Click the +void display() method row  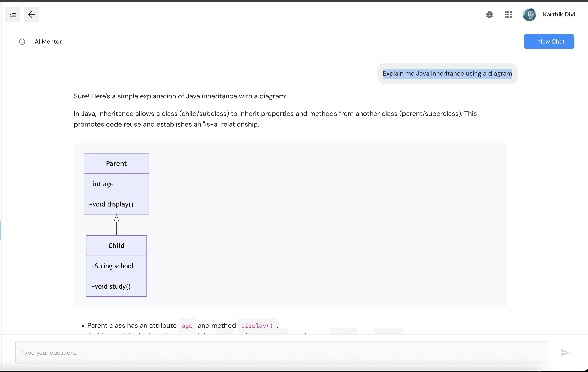click(x=117, y=204)
